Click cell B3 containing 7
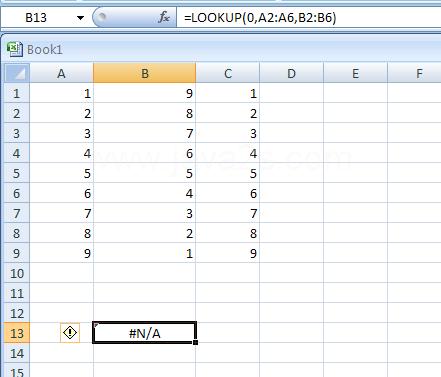This screenshot has width=441, height=377. coord(145,133)
